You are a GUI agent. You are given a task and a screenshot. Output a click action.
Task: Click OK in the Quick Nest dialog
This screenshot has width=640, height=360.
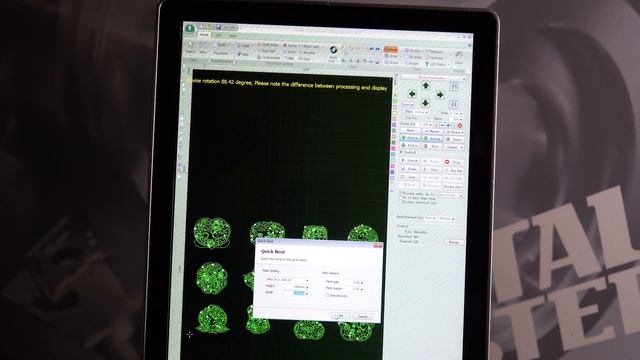340,316
